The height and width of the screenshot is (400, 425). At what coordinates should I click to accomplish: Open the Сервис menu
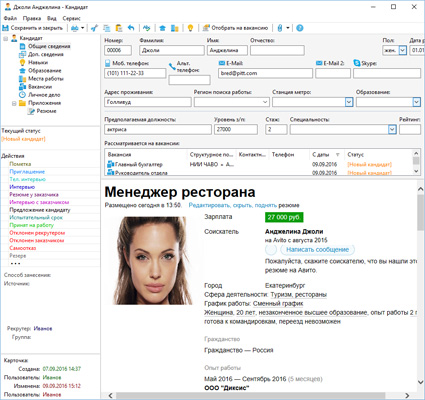coord(71,18)
